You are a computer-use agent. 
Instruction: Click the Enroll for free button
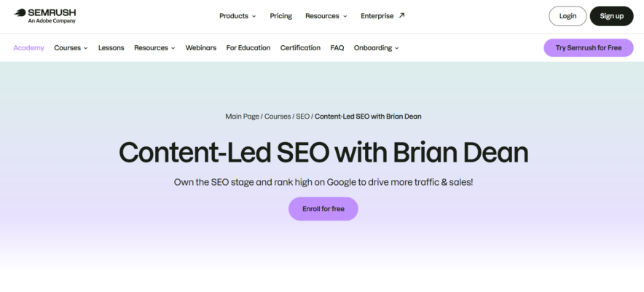[x=323, y=209]
